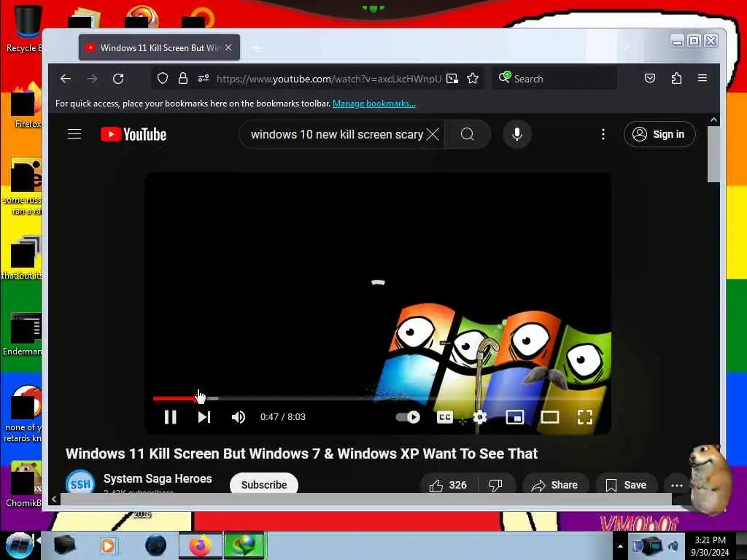This screenshot has height=560, width=747.
Task: Save to Pocket icon in toolbar
Action: pyautogui.click(x=650, y=78)
